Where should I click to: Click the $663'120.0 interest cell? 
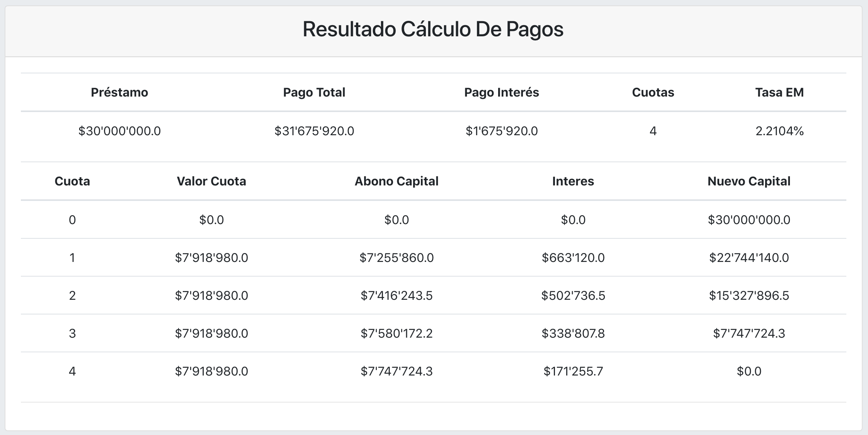coord(573,258)
